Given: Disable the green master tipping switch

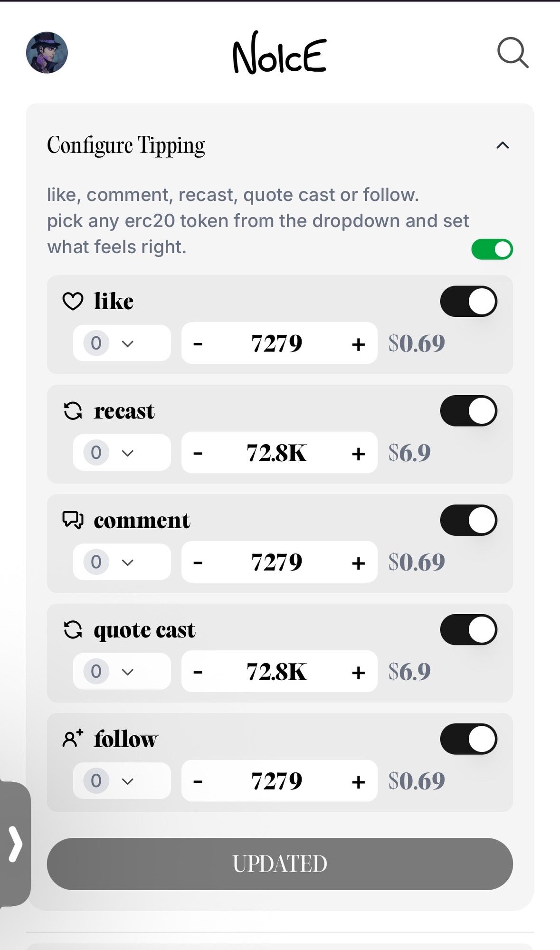Looking at the screenshot, I should 492,249.
